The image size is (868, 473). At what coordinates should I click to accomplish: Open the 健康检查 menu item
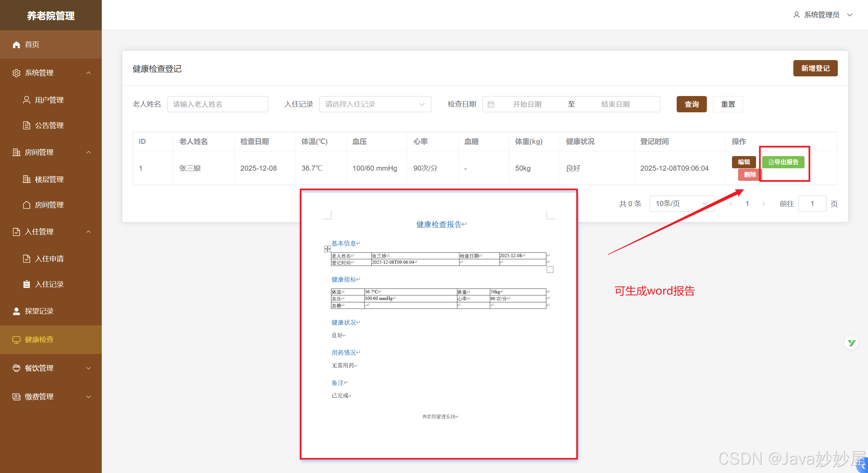click(39, 340)
